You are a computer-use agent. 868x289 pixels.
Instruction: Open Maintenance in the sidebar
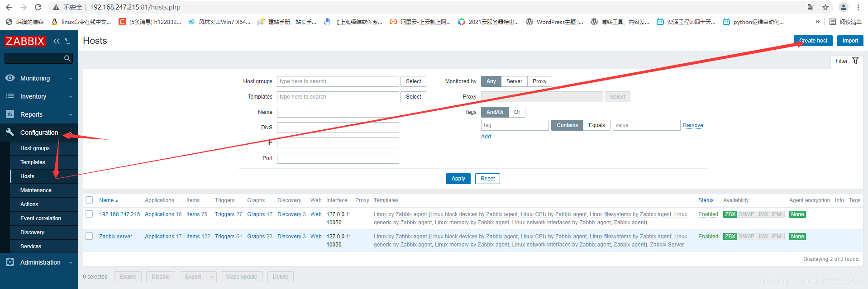tap(36, 190)
